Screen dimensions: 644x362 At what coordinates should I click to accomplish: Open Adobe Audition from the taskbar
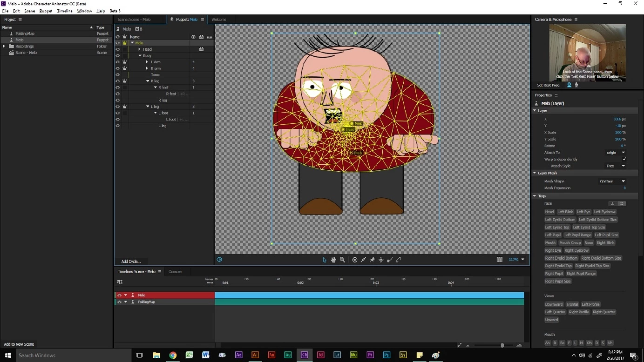pos(288,355)
